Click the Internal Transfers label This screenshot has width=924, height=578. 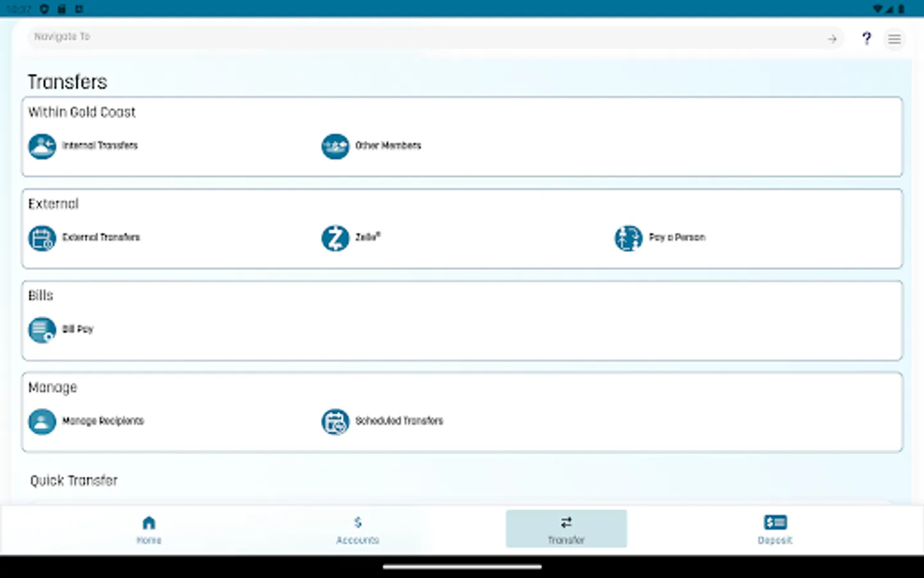click(100, 146)
